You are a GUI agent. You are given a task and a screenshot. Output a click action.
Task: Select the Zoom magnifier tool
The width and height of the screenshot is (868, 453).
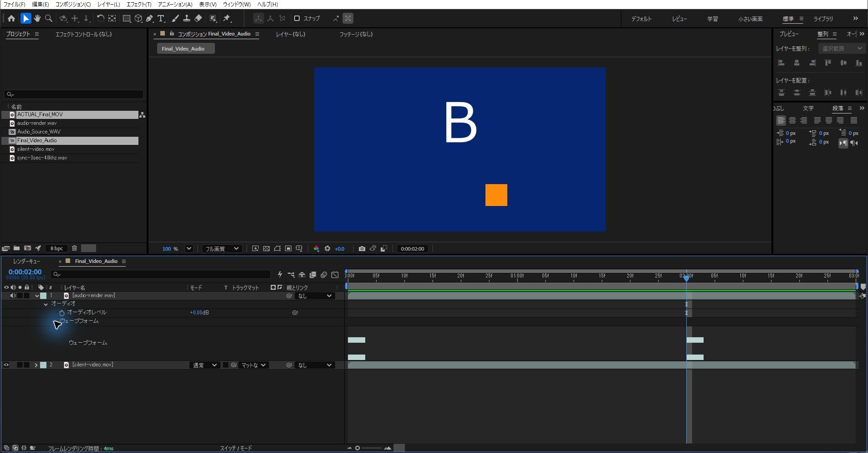point(49,19)
